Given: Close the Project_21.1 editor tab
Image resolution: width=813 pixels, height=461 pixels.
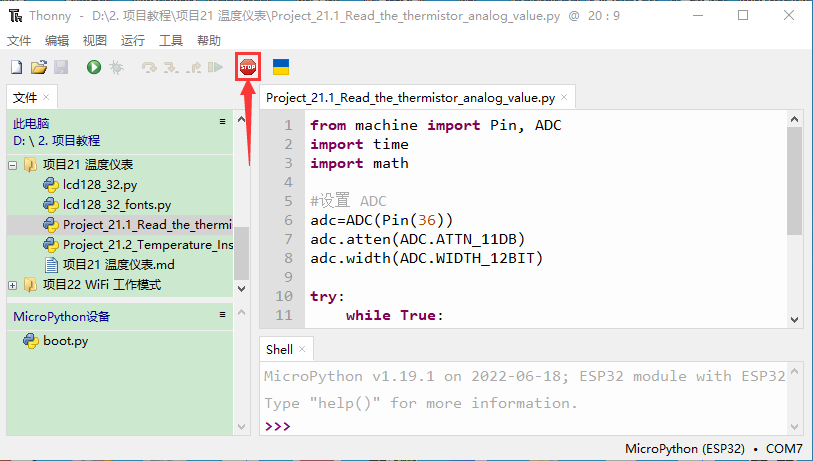Looking at the screenshot, I should pyautogui.click(x=565, y=98).
